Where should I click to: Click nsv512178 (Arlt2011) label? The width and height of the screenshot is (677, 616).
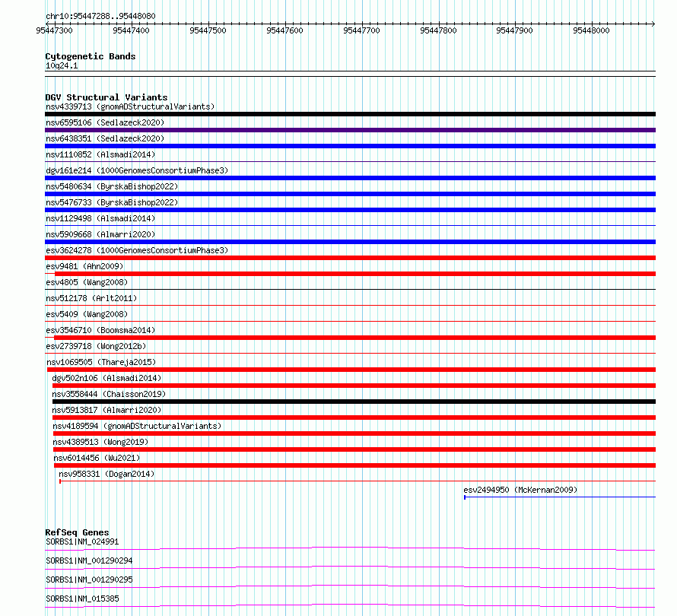(x=91, y=298)
